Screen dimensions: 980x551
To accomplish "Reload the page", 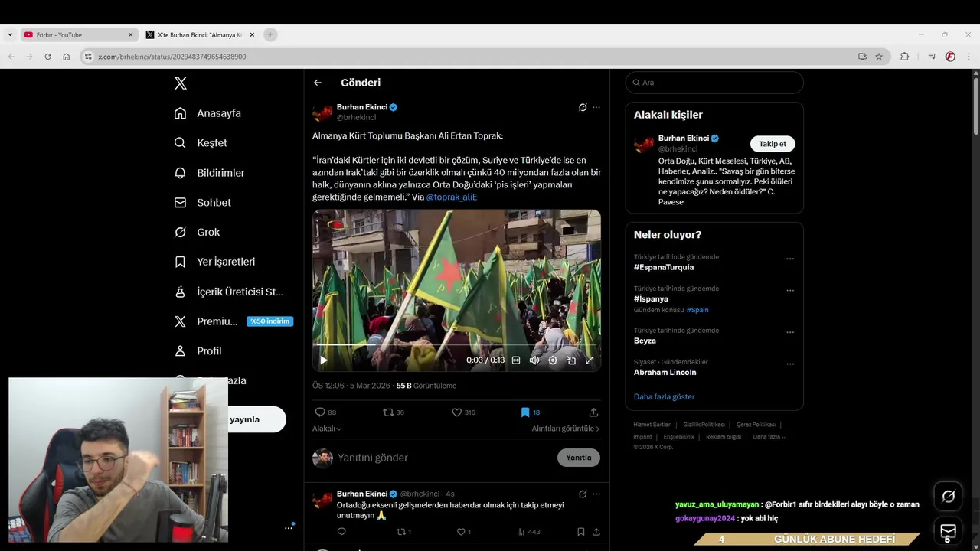I will [x=47, y=57].
